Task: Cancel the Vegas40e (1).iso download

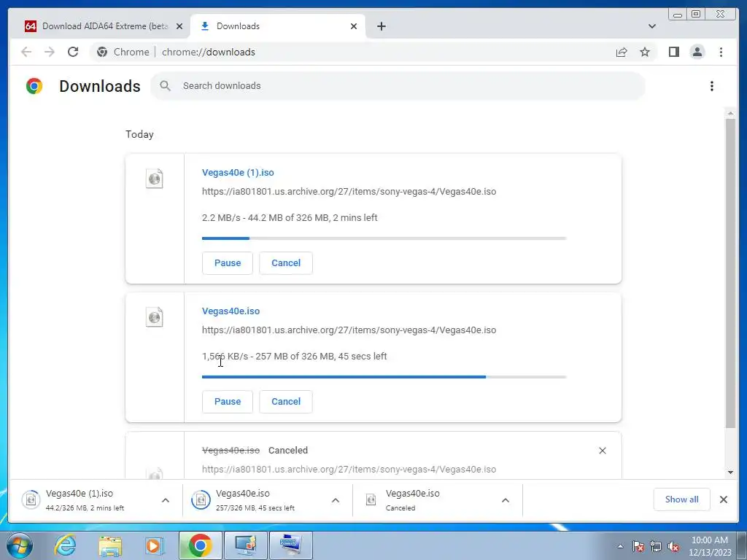Action: (x=286, y=262)
